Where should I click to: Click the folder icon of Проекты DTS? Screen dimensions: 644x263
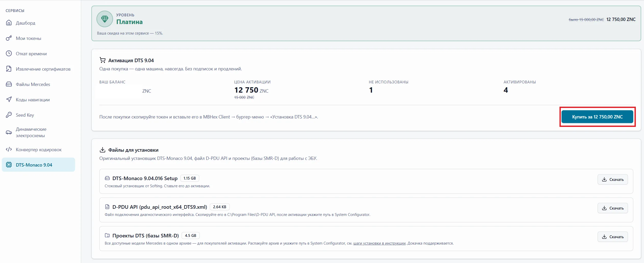[107, 235]
